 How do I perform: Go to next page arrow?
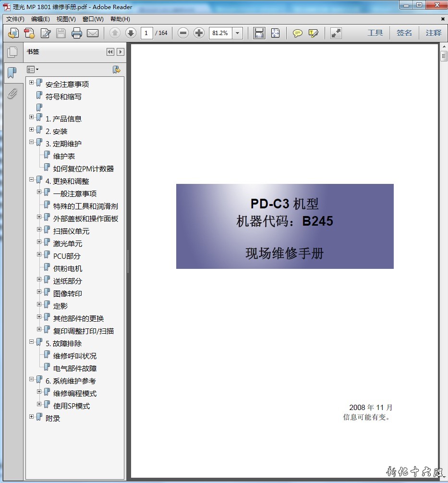131,33
